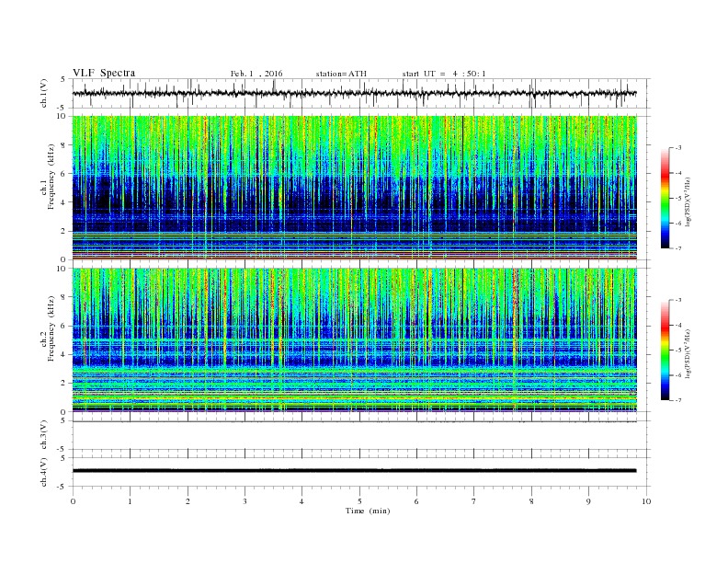This screenshot has width=728, height=563.
Task: Click time-axis tick label "2" at the bottom
Action: [x=188, y=501]
